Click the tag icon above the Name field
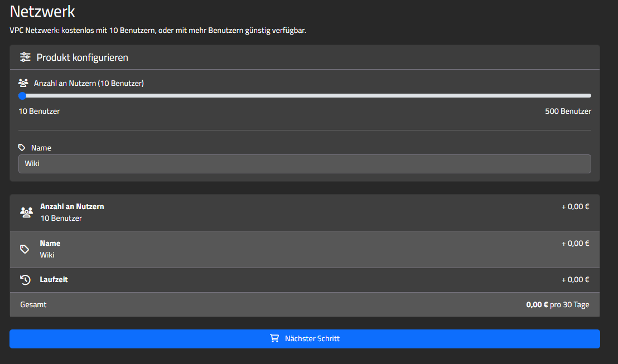This screenshot has height=364, width=618. coord(22,148)
